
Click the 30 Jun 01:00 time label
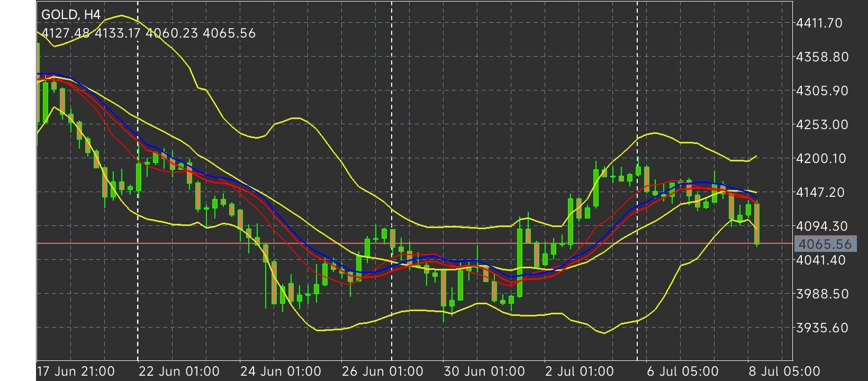tap(484, 371)
